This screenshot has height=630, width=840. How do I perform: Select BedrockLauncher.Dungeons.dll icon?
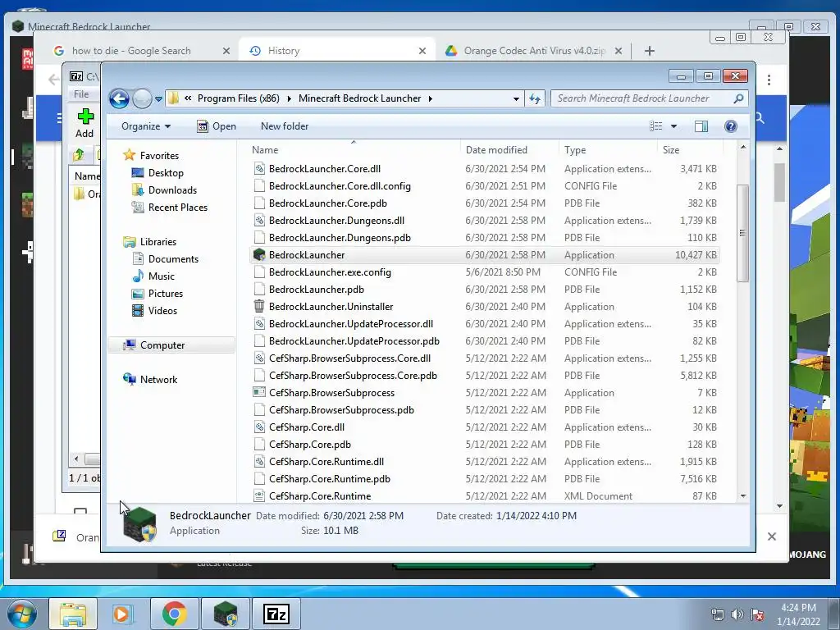click(x=259, y=221)
